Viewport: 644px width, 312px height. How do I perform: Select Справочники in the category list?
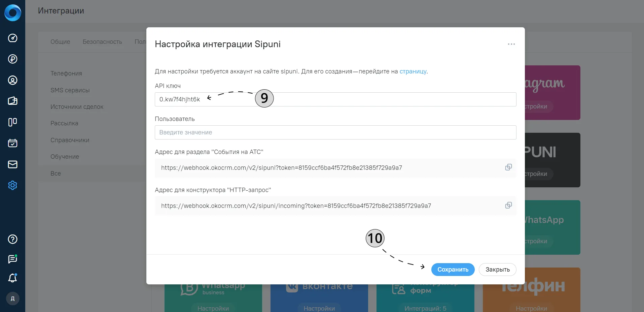[70, 140]
